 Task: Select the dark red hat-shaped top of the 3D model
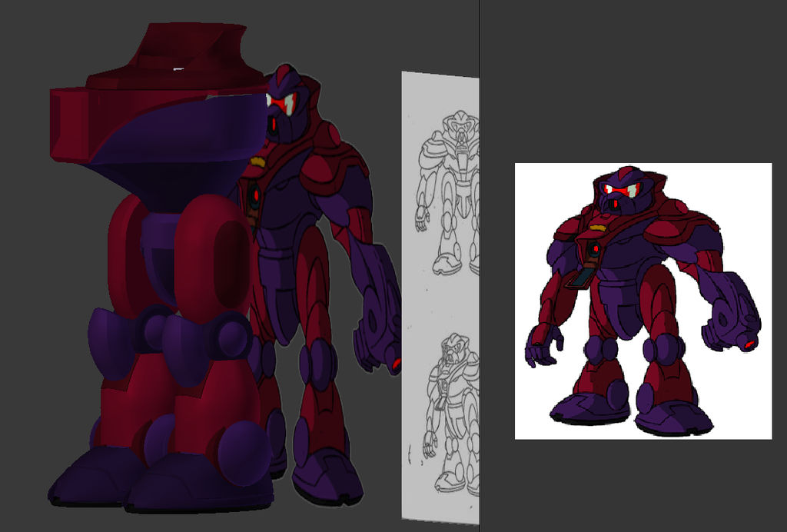click(x=176, y=56)
